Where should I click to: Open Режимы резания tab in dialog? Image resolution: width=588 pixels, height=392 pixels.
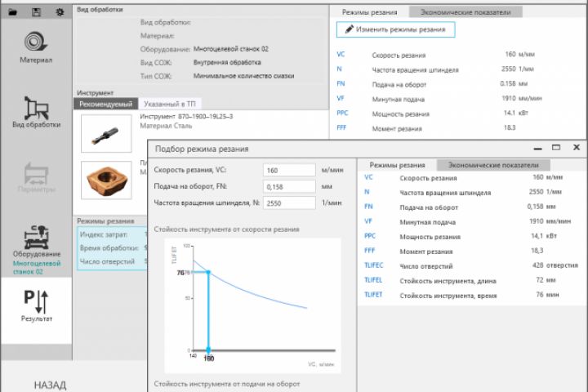397,165
